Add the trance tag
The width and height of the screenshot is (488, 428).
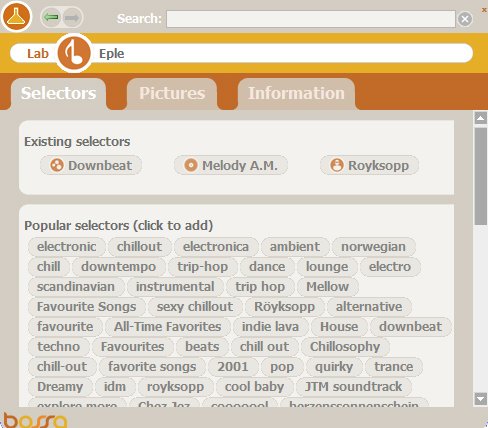click(394, 367)
